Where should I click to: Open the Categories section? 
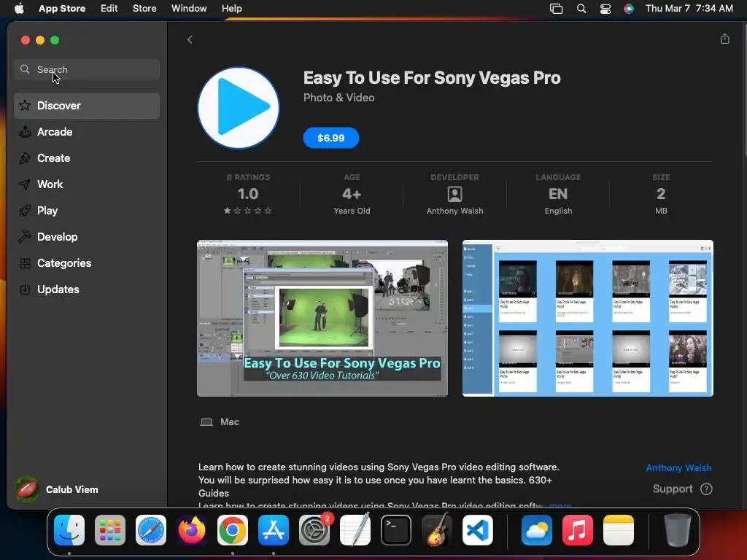coord(87,262)
